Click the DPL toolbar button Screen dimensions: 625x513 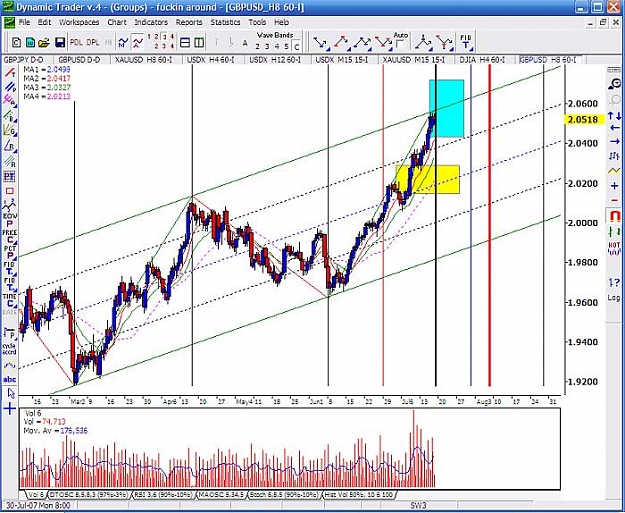point(93,42)
